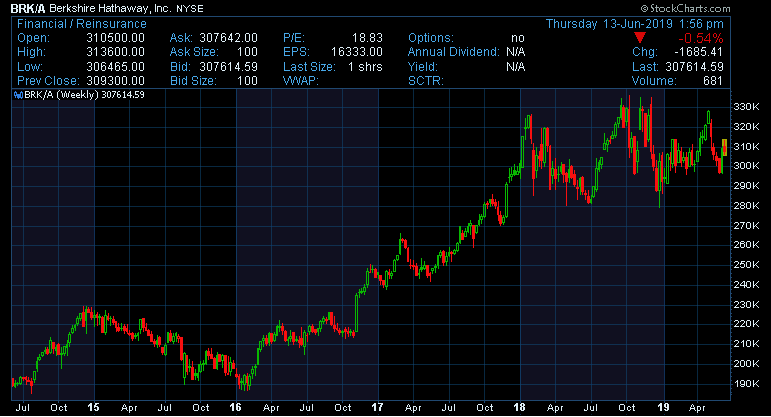771x417 pixels.
Task: Click the Last price 307614.59 at right
Action: pyautogui.click(x=694, y=66)
